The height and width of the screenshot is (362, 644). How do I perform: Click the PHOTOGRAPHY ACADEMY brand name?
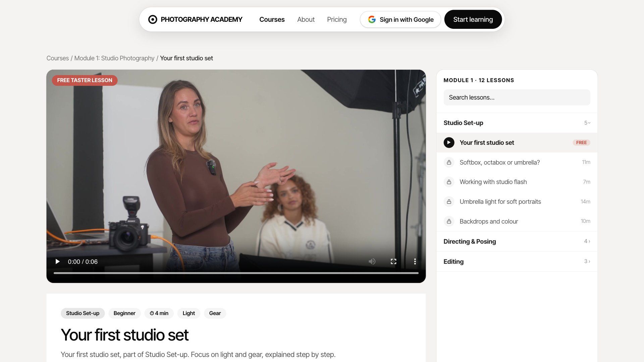(201, 19)
